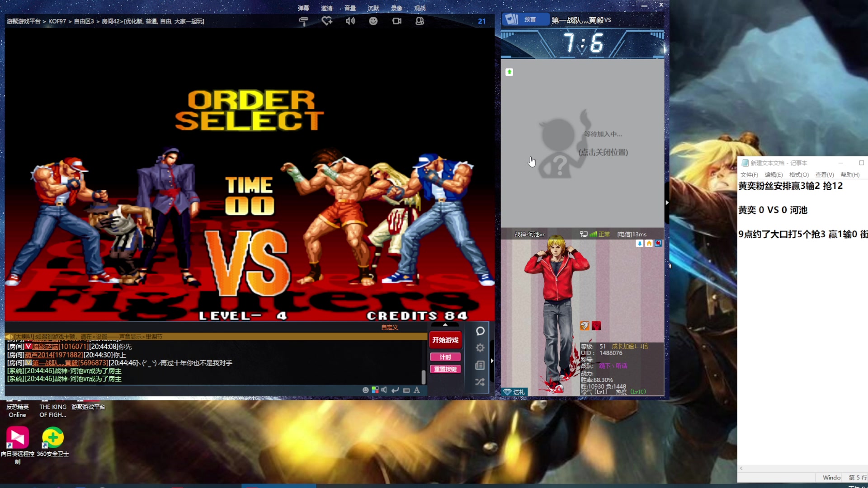Click the font 'A' icon in chat toolbar
The height and width of the screenshot is (488, 868).
(417, 390)
